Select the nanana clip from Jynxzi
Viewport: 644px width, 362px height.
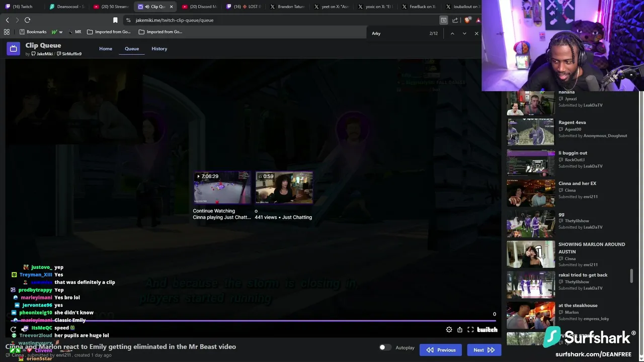pos(568,99)
